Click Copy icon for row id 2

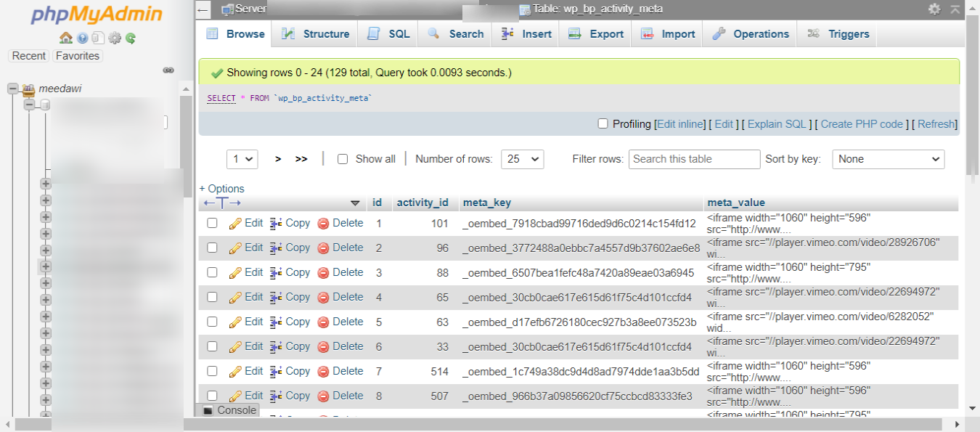[x=276, y=248]
